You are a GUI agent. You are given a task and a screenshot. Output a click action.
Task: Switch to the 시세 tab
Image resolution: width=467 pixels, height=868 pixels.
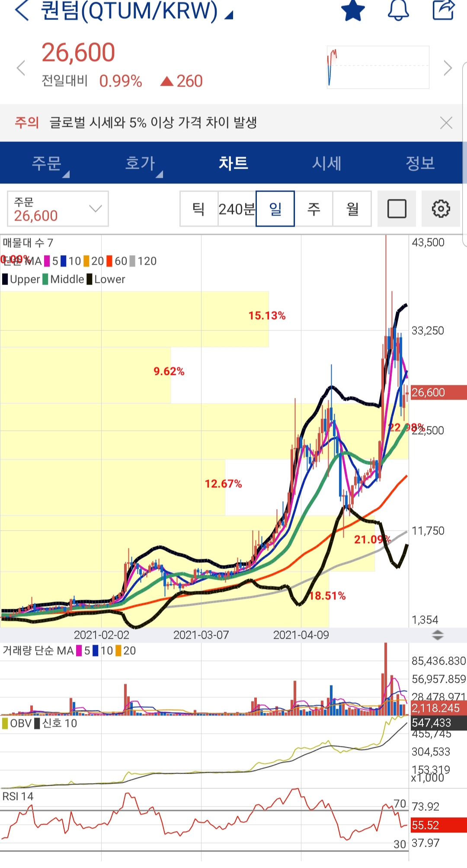click(327, 163)
